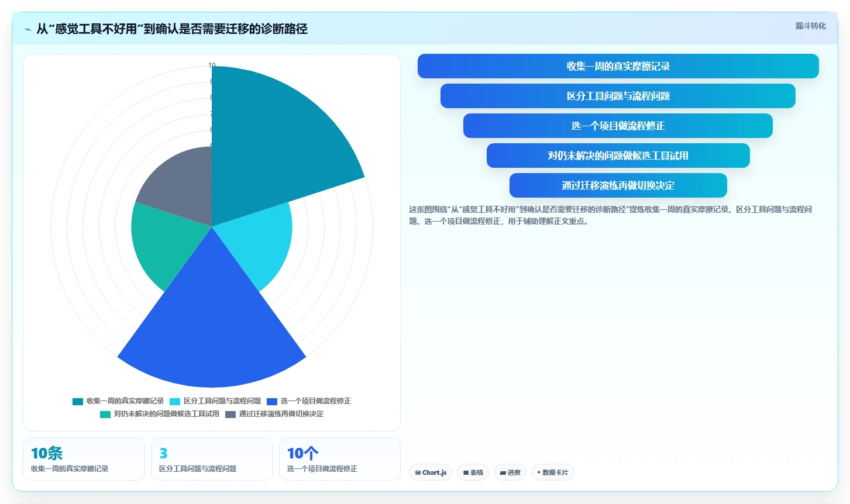
Task: Select funnel stage 选一个项目做流程修正
Action: coord(618,126)
